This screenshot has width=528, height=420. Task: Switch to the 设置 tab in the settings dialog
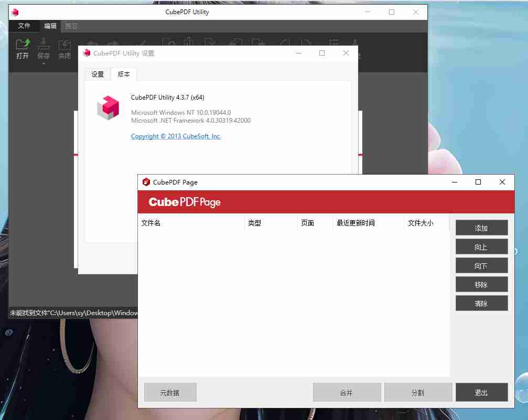click(98, 74)
